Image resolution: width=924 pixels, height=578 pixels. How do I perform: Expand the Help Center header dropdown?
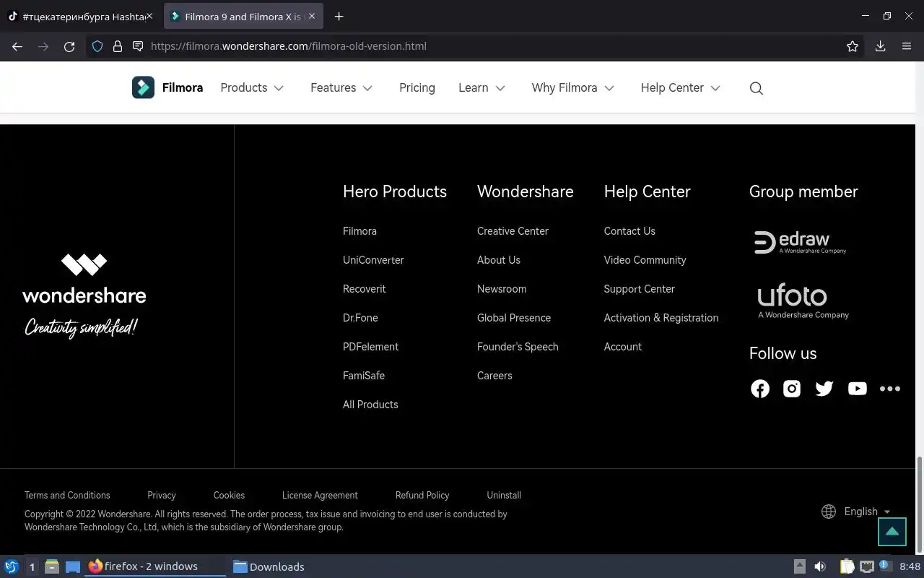(681, 87)
